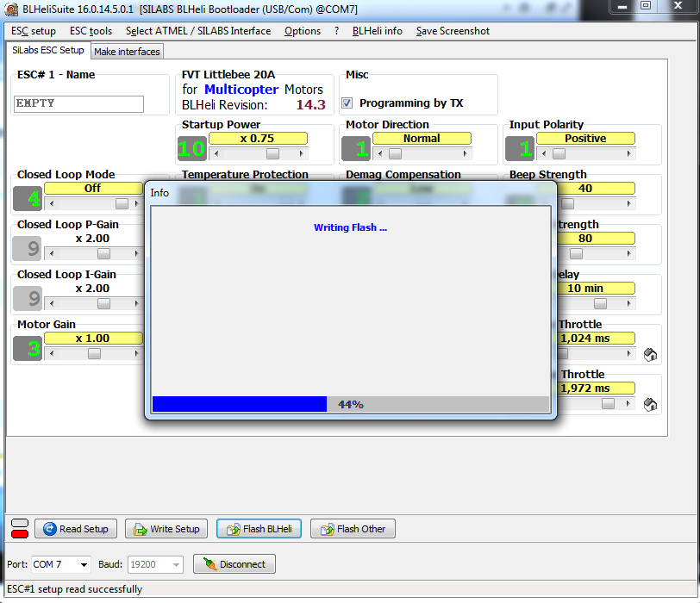Click the Input Polarity number indicator
700x603 pixels.
coord(519,148)
